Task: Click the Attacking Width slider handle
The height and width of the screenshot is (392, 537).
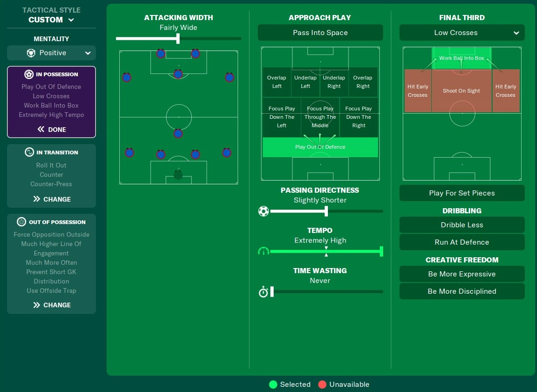Action: [178, 38]
